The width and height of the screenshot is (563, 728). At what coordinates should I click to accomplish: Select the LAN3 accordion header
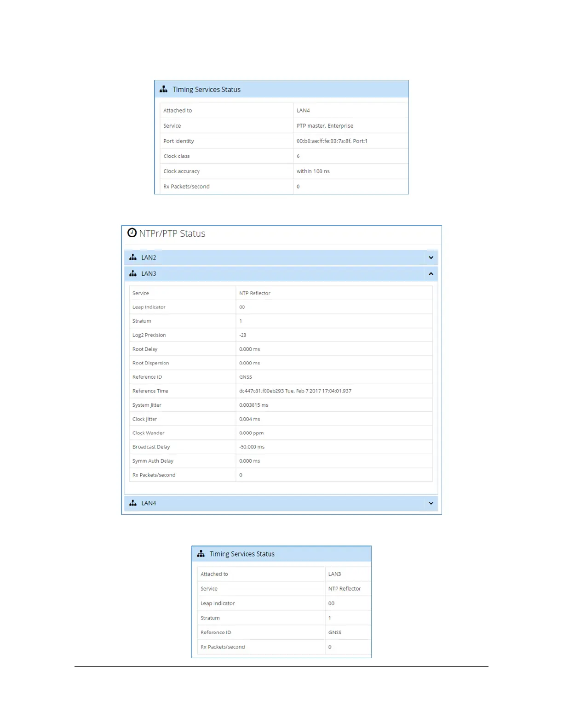point(281,273)
